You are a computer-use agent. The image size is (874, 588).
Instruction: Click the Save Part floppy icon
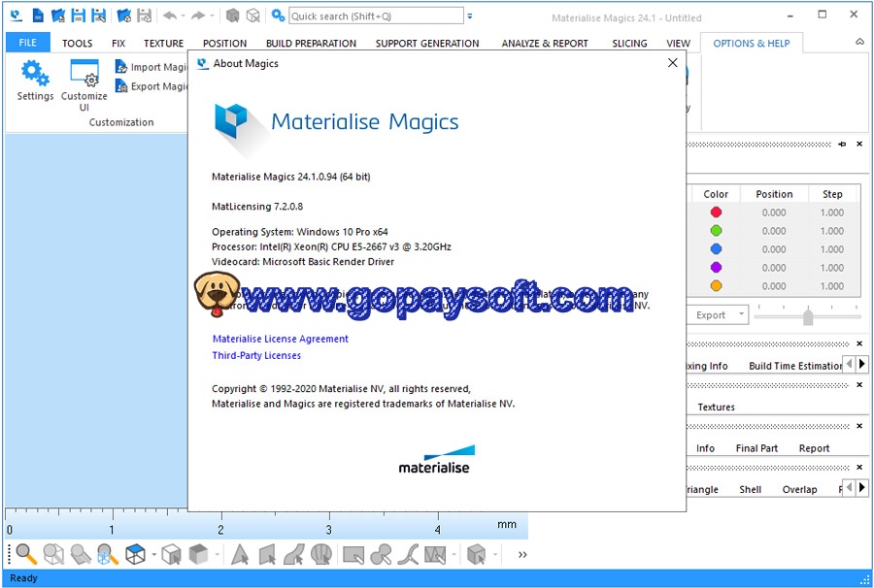[x=78, y=16]
